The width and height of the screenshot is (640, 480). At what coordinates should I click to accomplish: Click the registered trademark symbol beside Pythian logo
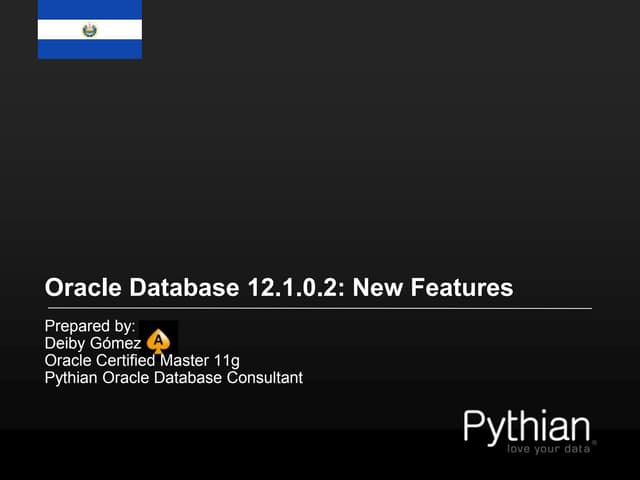[594, 440]
